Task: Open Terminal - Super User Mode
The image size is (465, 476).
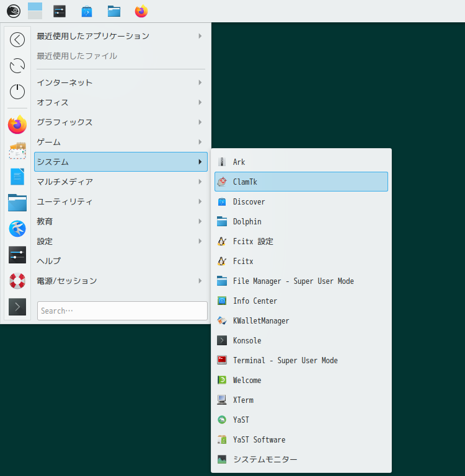Action: (x=301, y=360)
